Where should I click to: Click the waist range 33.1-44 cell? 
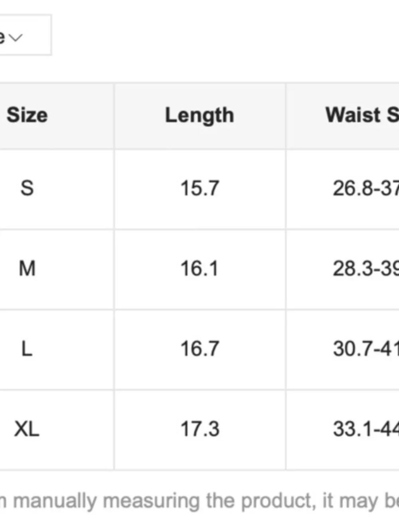[365, 429]
